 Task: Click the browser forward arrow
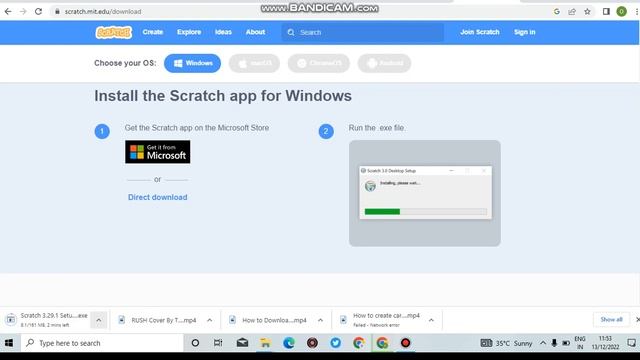(x=23, y=11)
